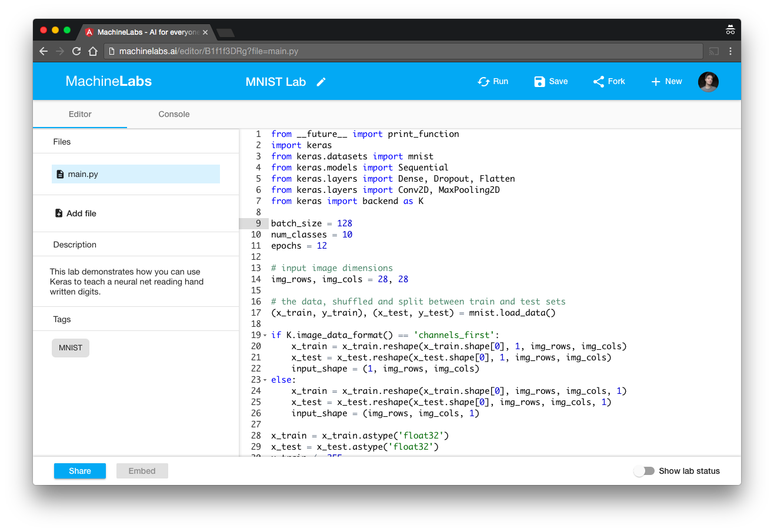Viewport: 774px width, 532px height.
Task: Click the MachineLabs logo
Action: coord(109,81)
